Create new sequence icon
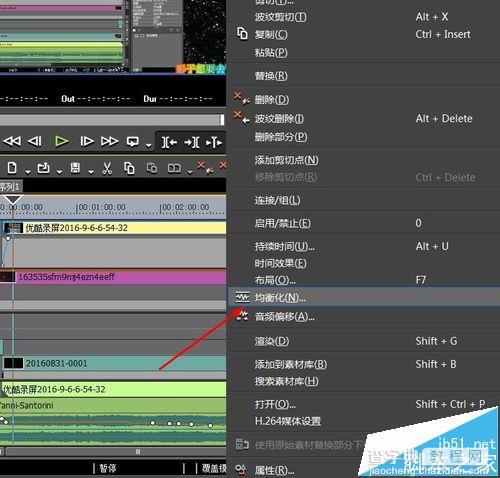This screenshot has height=478, width=500. [12, 168]
